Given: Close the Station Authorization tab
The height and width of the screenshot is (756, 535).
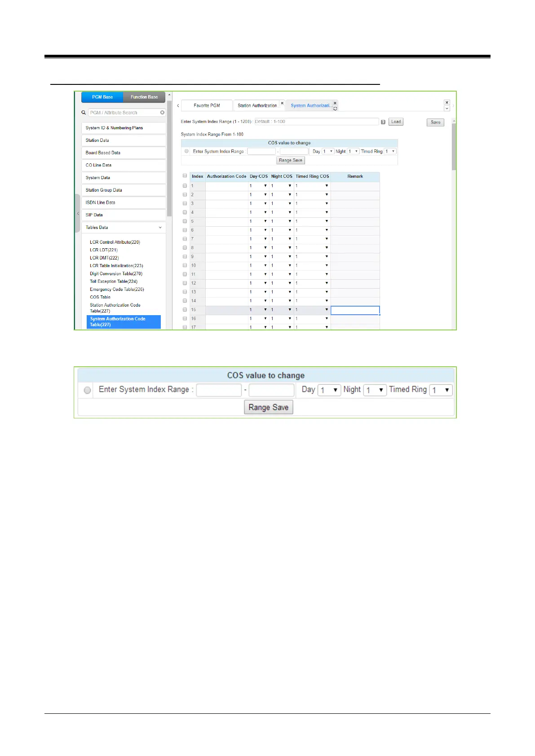Looking at the screenshot, I should pos(282,103).
